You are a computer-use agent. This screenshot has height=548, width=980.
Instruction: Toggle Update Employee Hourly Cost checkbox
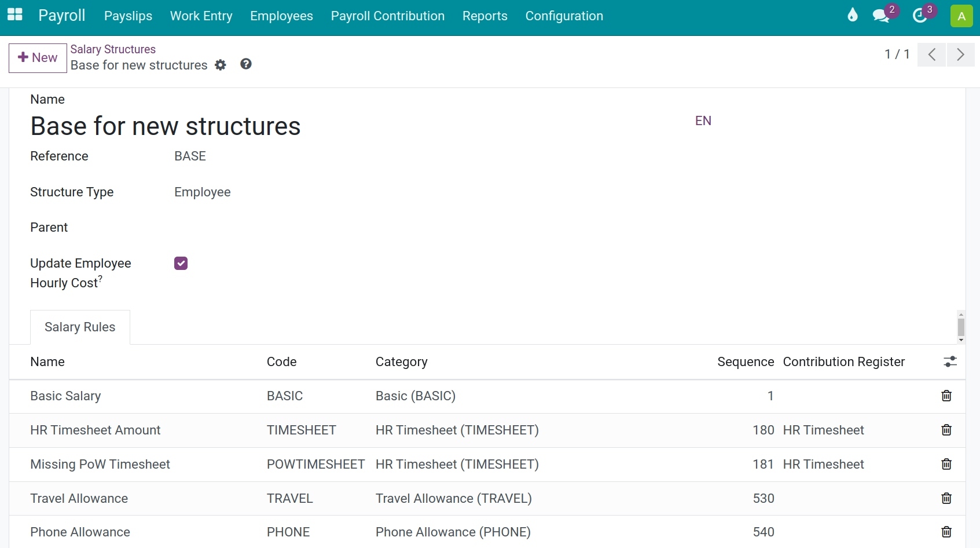pos(181,264)
